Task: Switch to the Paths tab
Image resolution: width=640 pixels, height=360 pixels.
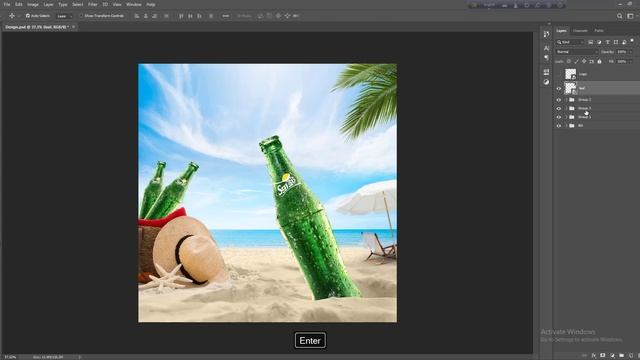Action: pyautogui.click(x=599, y=31)
